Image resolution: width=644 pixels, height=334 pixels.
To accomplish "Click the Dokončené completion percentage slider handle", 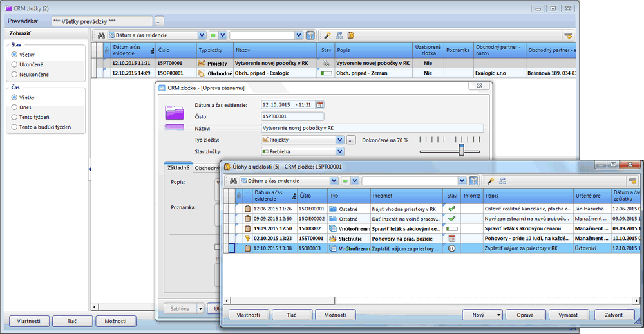I will pyautogui.click(x=461, y=149).
